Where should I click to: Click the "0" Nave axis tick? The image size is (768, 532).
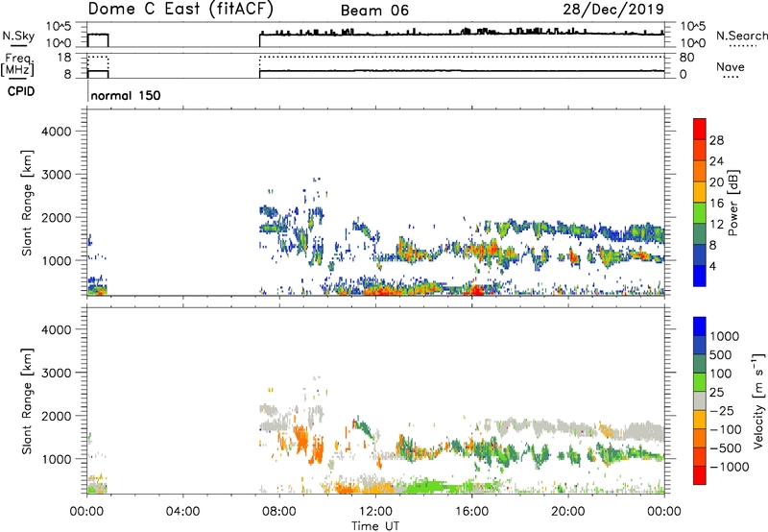click(x=684, y=75)
